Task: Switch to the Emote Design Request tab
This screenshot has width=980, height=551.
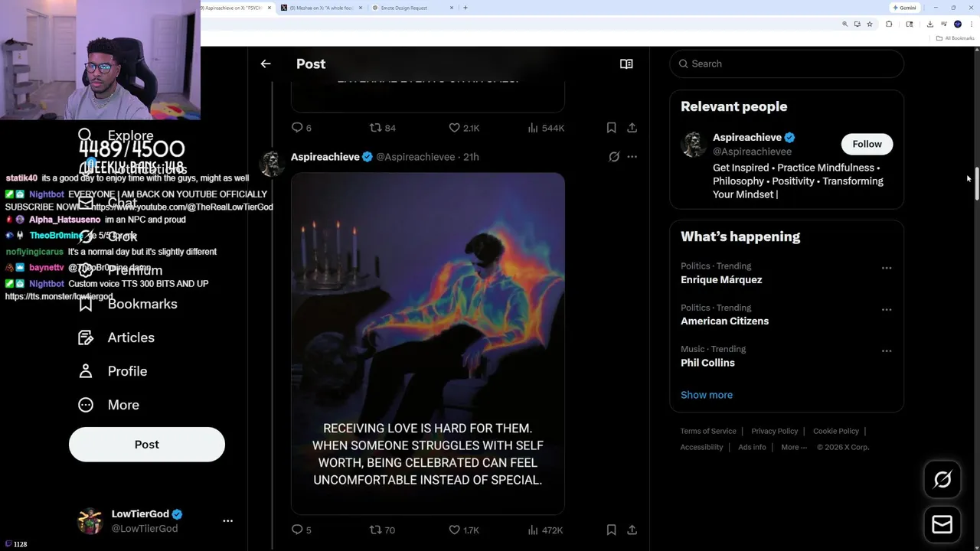Action: pos(410,8)
